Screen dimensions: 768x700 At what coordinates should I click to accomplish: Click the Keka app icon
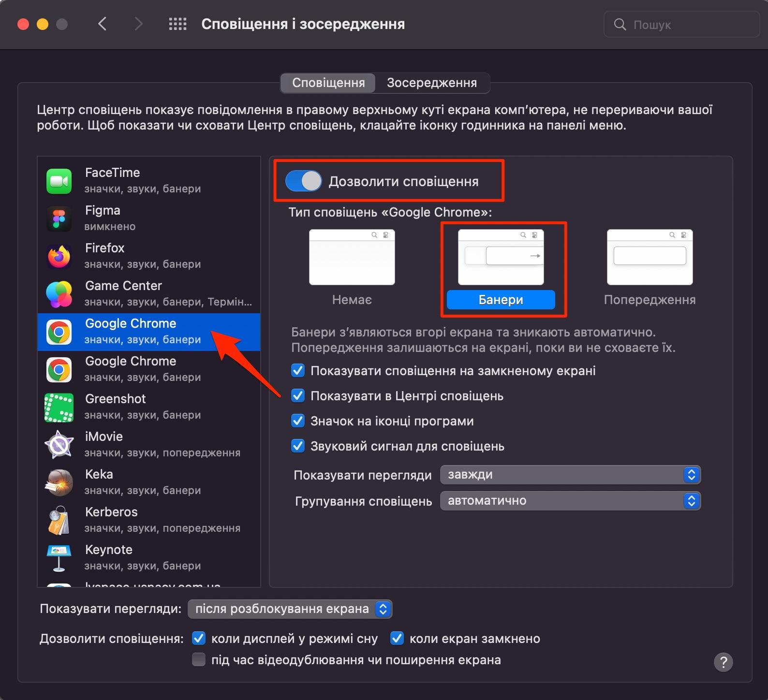(x=59, y=482)
